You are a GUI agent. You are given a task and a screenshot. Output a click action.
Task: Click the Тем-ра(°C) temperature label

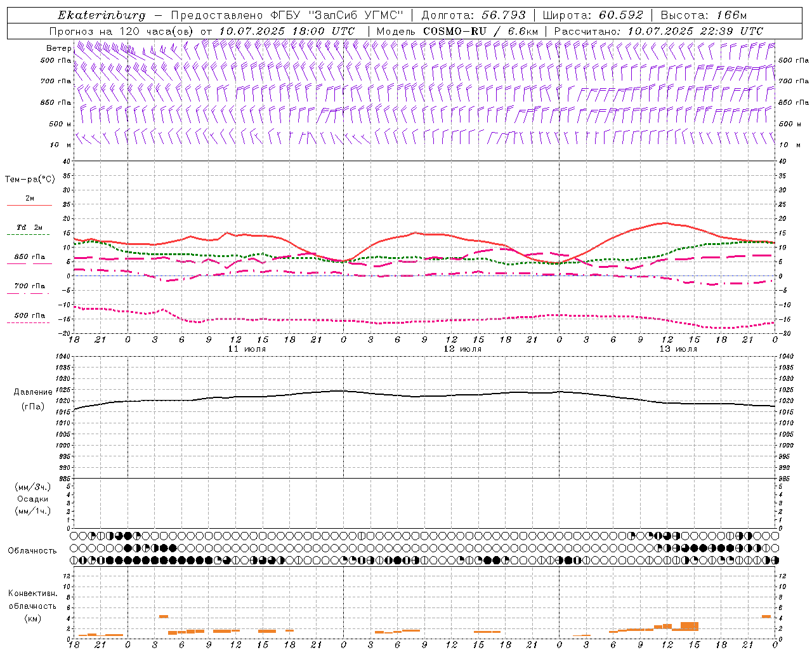pos(30,180)
